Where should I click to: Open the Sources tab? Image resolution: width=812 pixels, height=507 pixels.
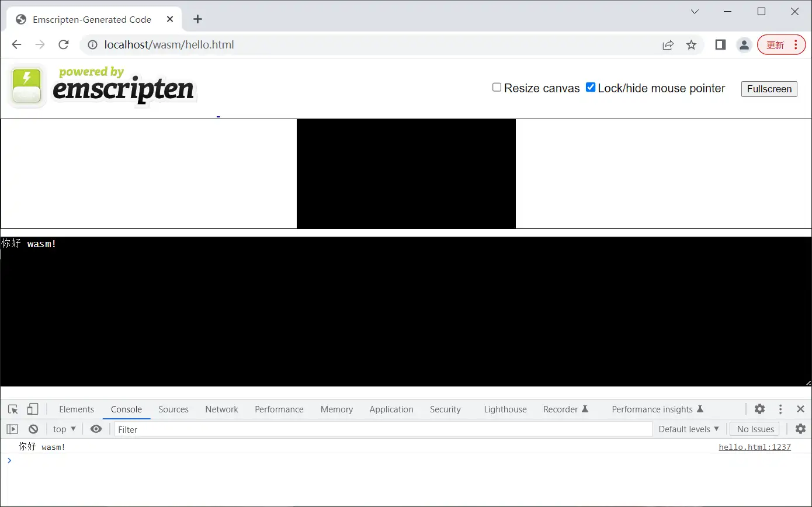(173, 409)
